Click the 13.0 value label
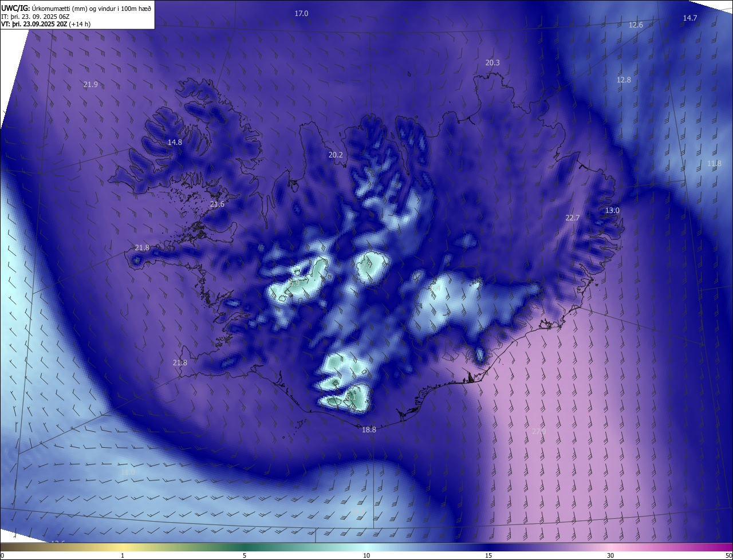733x560 pixels. click(x=613, y=210)
